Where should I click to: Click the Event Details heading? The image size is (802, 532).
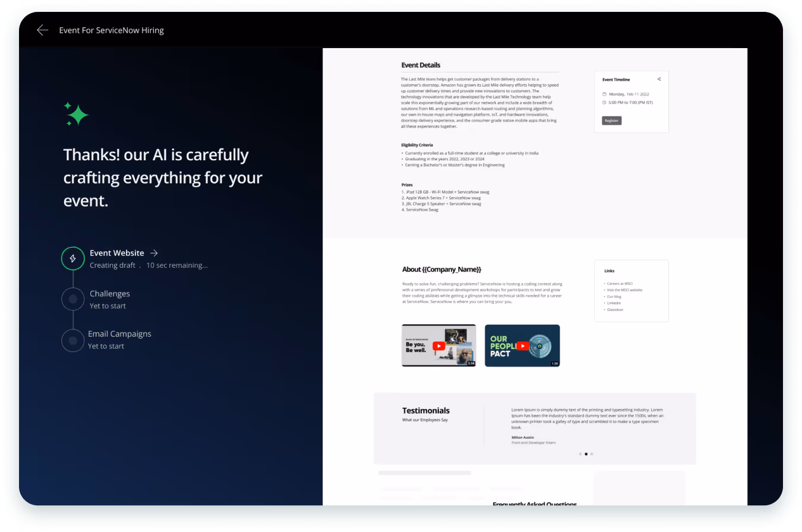[421, 65]
